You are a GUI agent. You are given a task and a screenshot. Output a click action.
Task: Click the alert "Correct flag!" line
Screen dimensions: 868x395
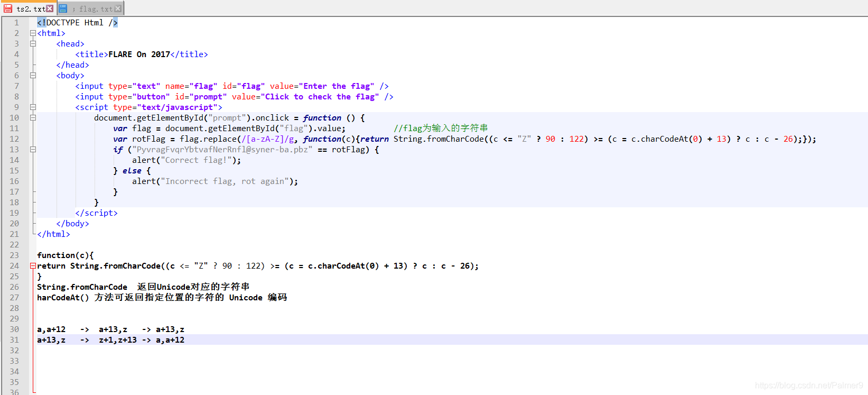[x=186, y=160]
